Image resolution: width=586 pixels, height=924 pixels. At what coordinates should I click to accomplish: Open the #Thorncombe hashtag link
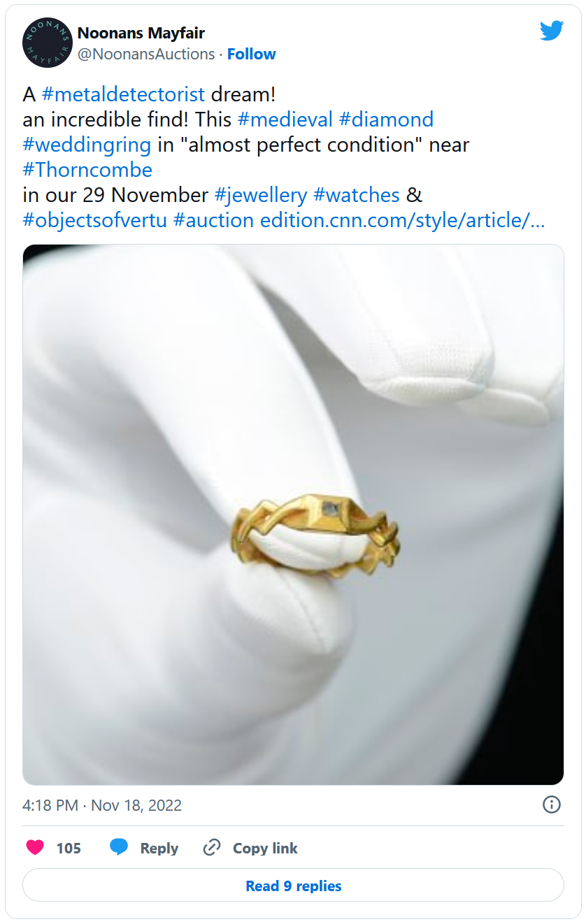point(87,170)
